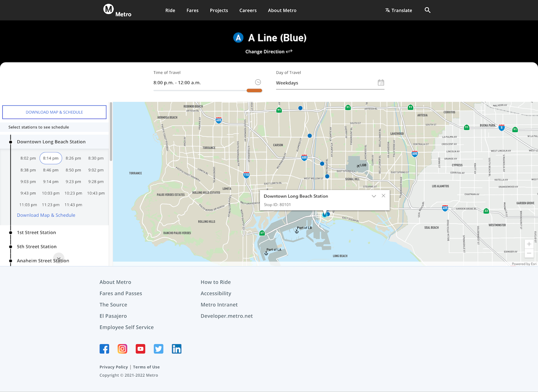Expand the map popup with chevron

point(374,196)
